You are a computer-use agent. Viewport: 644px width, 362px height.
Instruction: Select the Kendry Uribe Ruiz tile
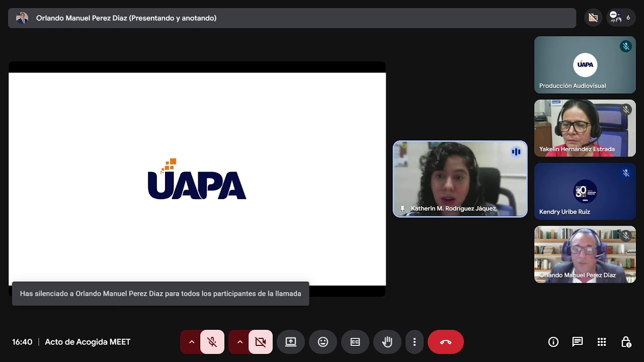[x=585, y=191]
